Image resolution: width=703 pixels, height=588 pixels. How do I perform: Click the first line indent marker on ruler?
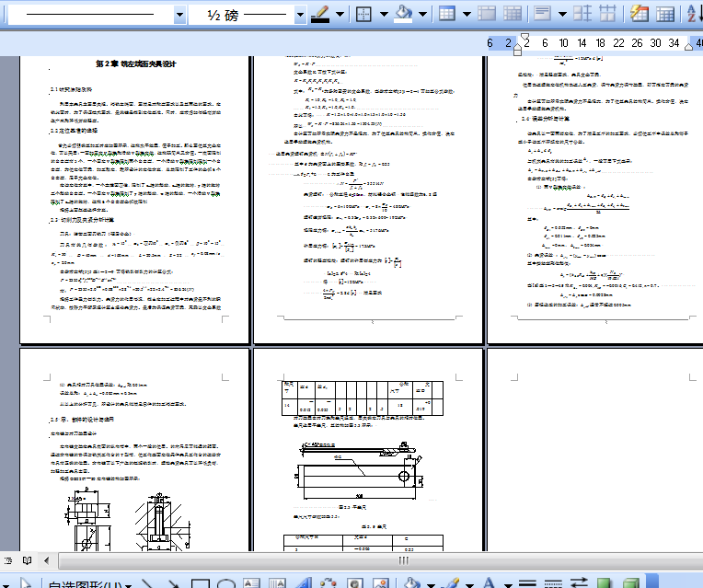525,37
